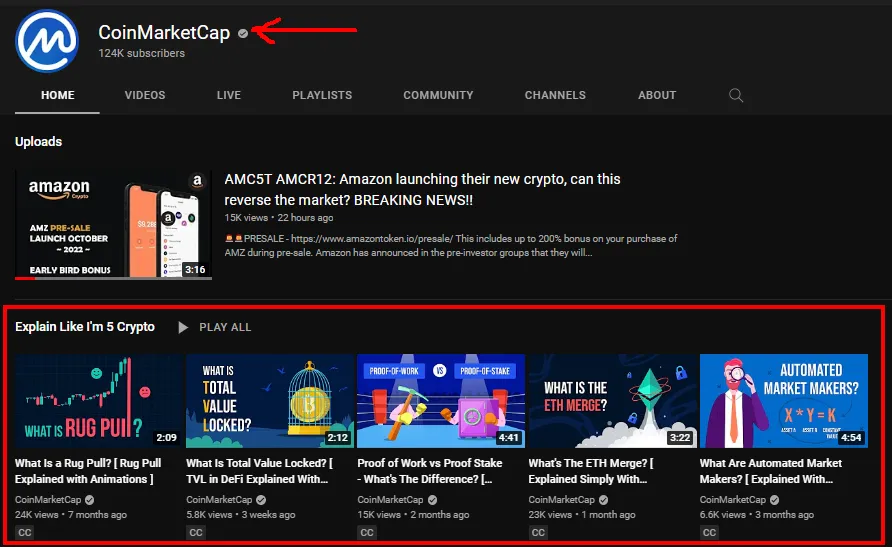892x547 pixels.
Task: Click the PLAY ALL text button
Action: (x=225, y=328)
